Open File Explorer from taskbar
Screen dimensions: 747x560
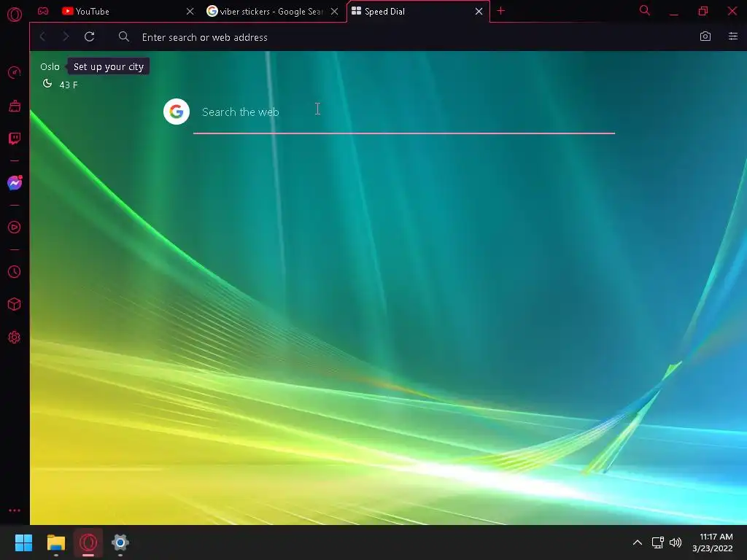point(55,542)
